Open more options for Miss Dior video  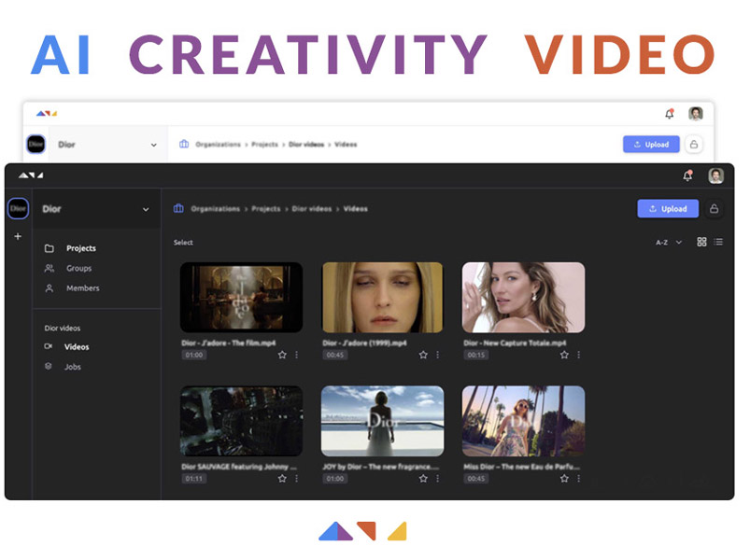click(578, 478)
